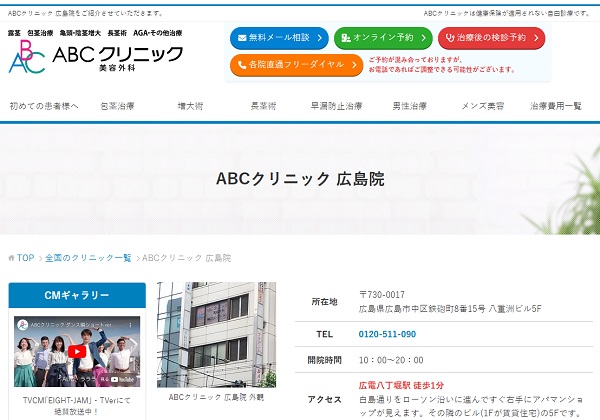Open the 治療費用一覧 page
This screenshot has width=600, height=420.
point(556,106)
